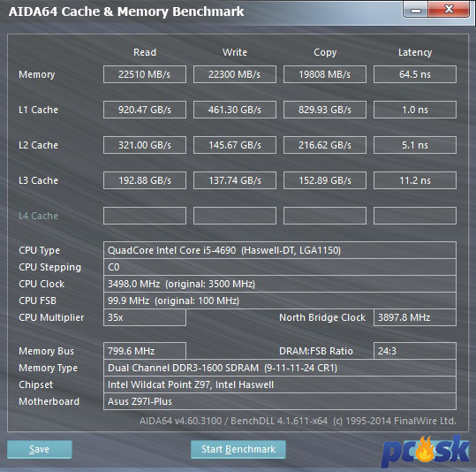Click the empty L4 Cache Latency field

point(415,216)
